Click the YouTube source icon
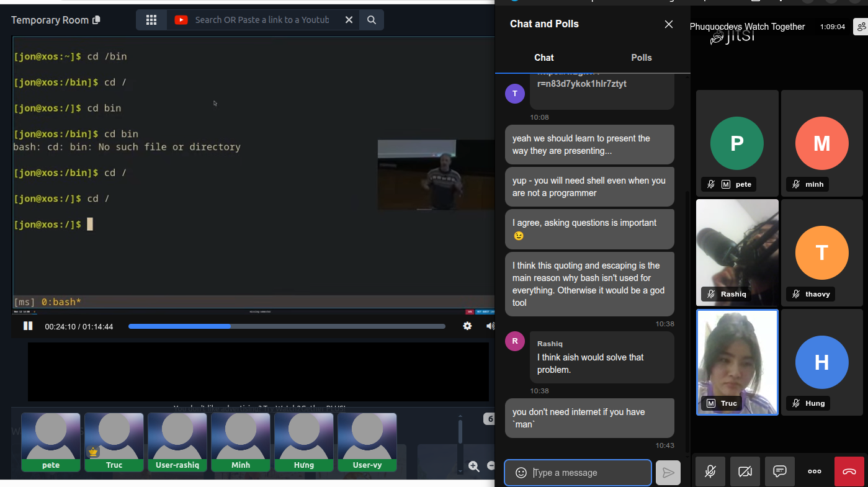 click(181, 20)
